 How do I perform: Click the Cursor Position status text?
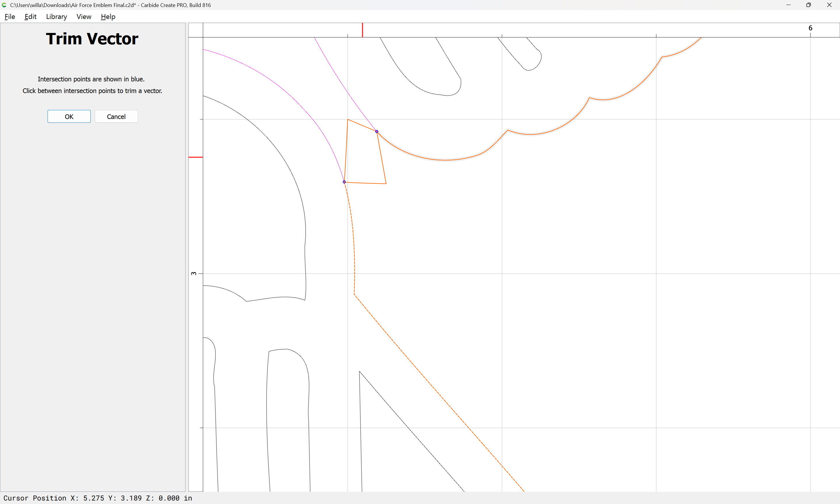pyautogui.click(x=98, y=498)
